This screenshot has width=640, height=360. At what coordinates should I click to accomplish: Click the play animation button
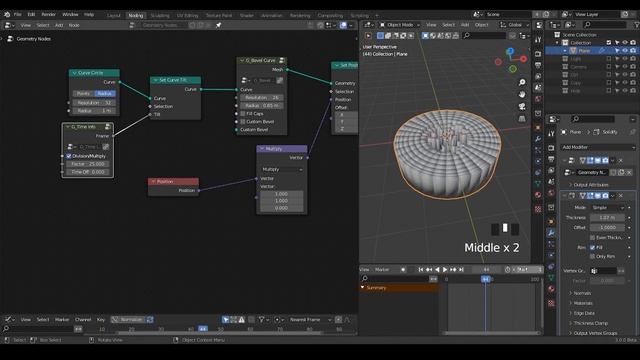[x=445, y=269]
